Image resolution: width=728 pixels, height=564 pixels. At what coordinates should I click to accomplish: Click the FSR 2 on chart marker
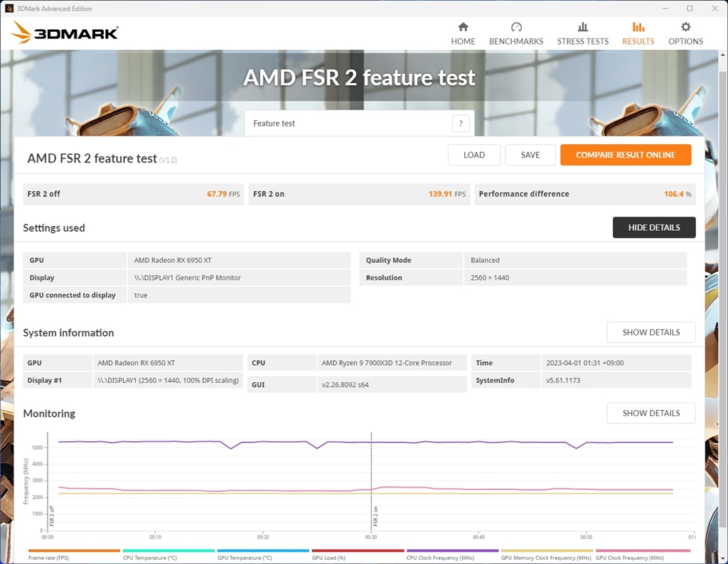pos(375,516)
